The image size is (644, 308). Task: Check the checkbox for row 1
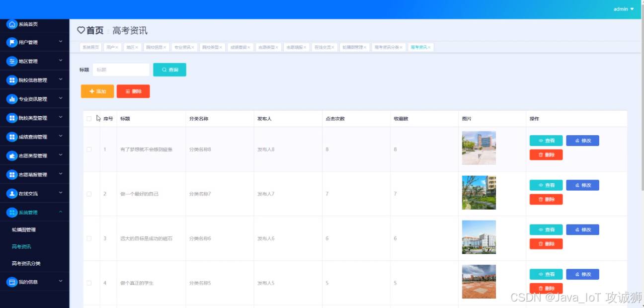tap(89, 149)
